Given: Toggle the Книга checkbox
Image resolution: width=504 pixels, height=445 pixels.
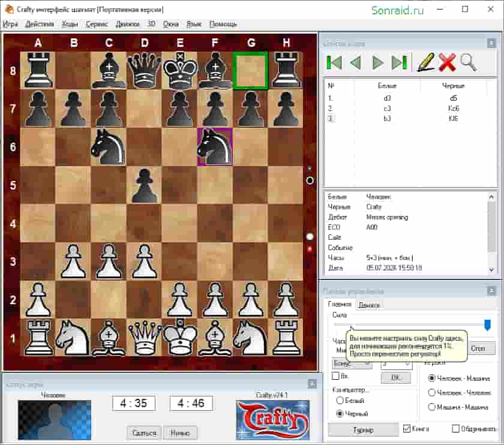Looking at the screenshot, I should [416, 428].
